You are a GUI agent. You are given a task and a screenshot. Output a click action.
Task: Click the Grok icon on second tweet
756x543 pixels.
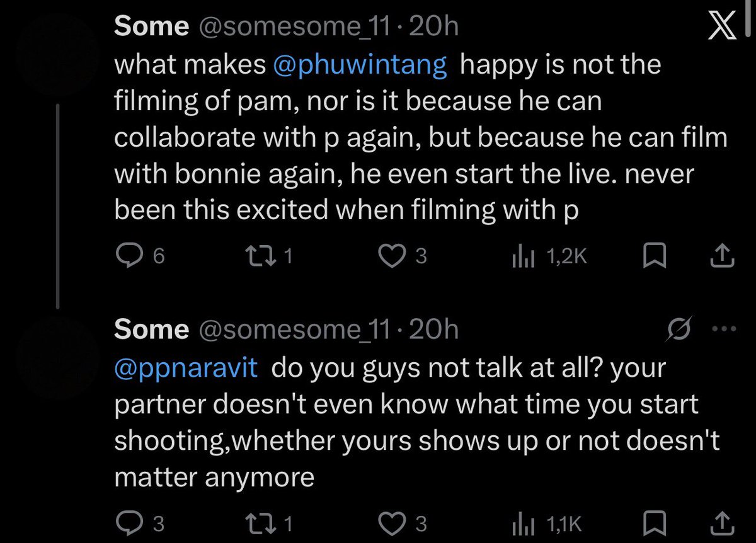pos(680,329)
